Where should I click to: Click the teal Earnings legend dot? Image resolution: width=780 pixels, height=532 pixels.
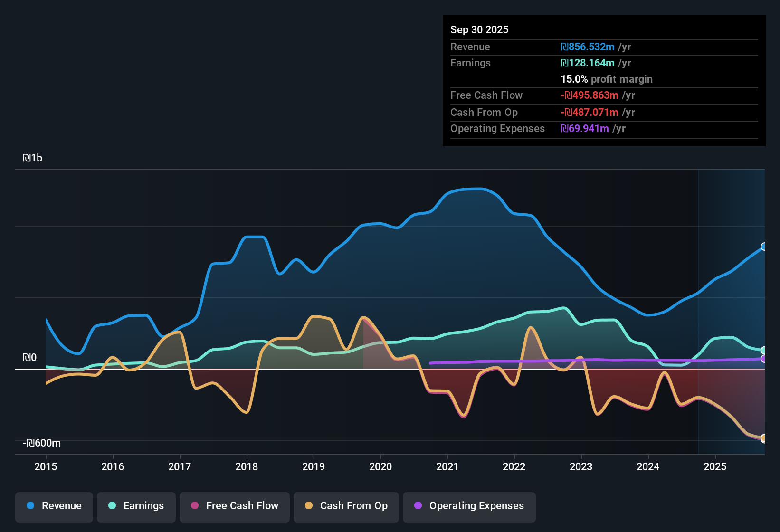113,506
